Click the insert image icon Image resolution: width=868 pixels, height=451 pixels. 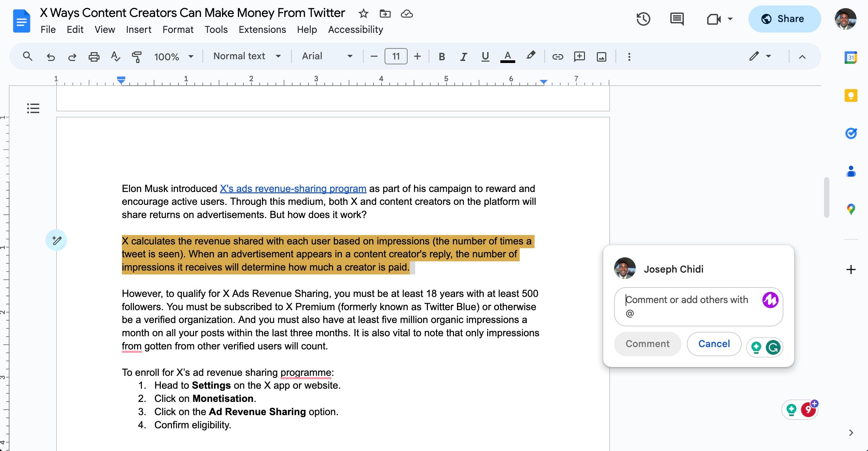click(x=601, y=57)
